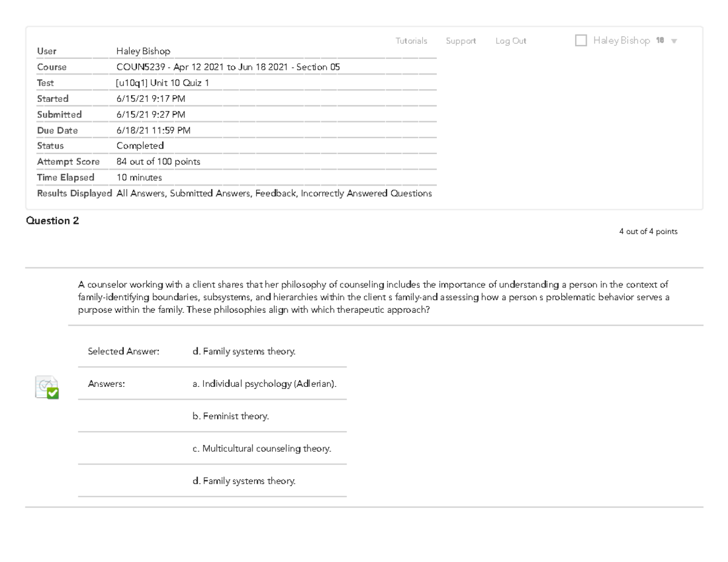Click the green checkmark on the answer icon
Screen dimensions: 728x562
tap(52, 394)
